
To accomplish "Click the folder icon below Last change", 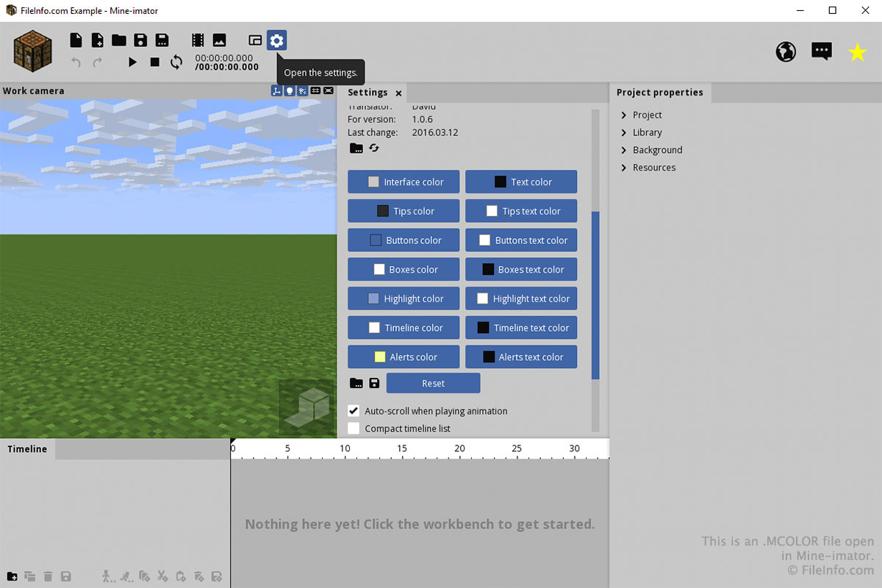I will coord(356,148).
